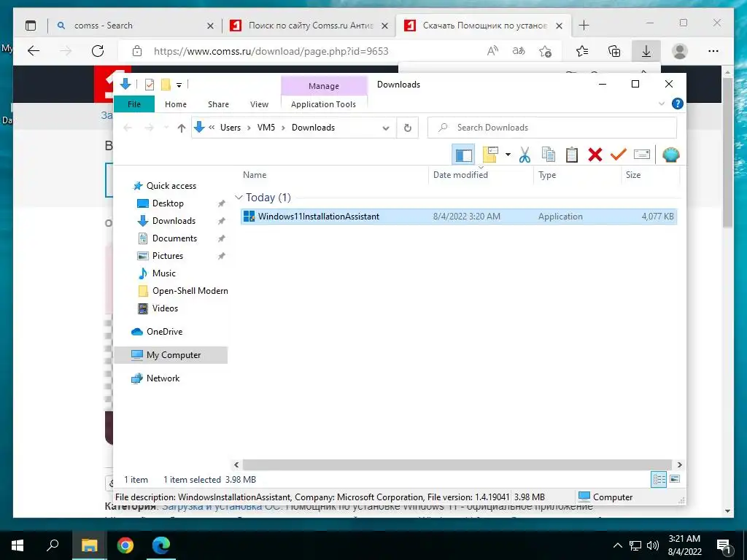The image size is (747, 560).
Task: Open Downloads in navigation pane
Action: tap(174, 221)
